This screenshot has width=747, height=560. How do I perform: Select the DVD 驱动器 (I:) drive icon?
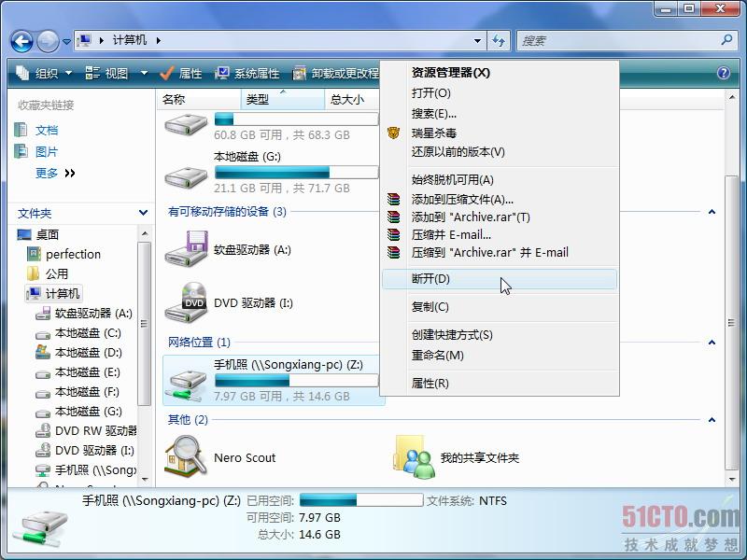coord(186,303)
